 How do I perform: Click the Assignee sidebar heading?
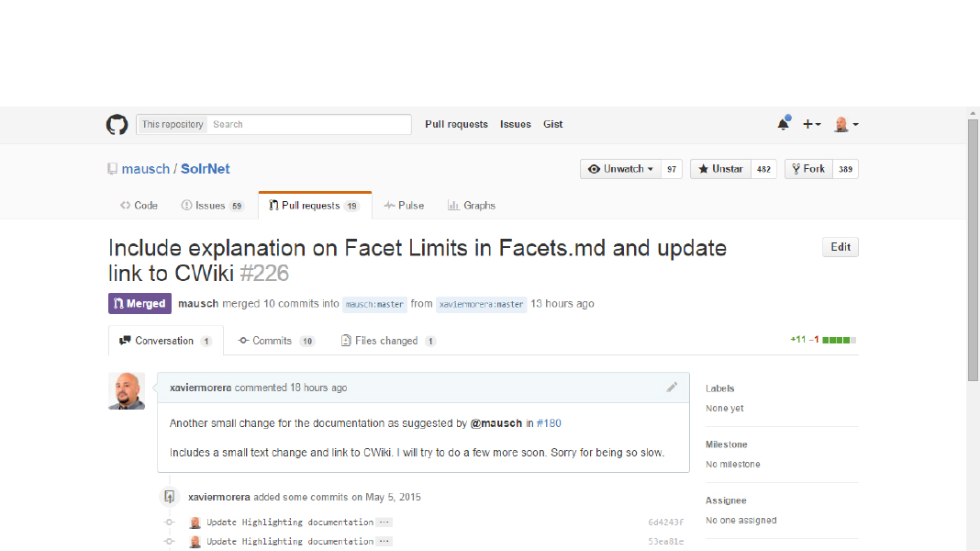tap(726, 500)
